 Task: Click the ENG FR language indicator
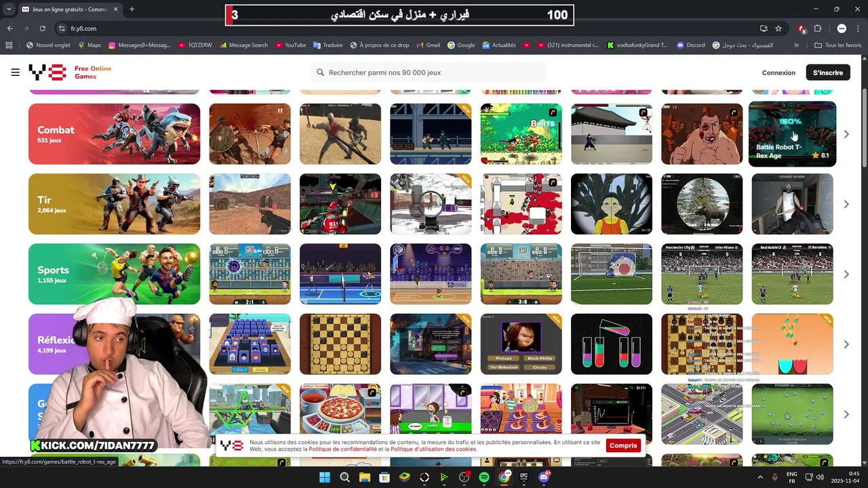click(x=791, y=477)
